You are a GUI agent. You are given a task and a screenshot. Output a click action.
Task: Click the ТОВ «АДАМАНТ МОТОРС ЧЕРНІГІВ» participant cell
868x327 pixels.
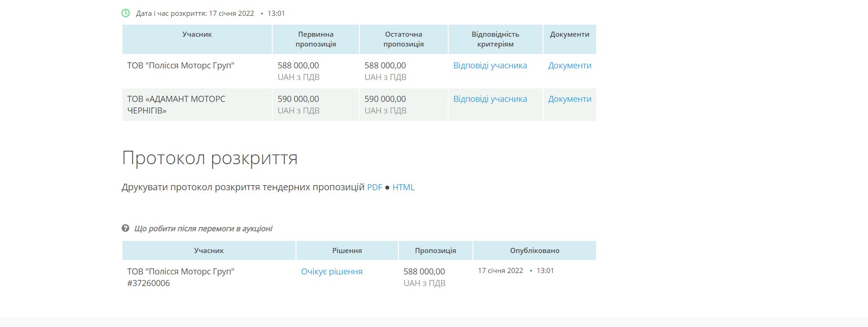[176, 105]
